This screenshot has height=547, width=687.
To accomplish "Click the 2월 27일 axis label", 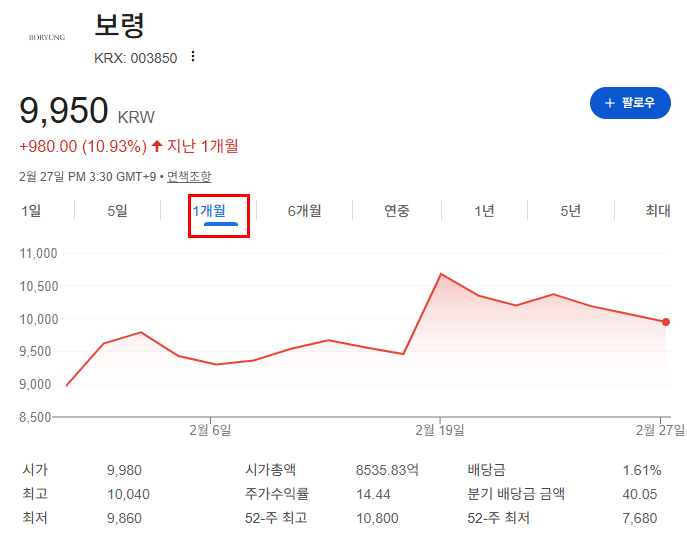I will [660, 430].
